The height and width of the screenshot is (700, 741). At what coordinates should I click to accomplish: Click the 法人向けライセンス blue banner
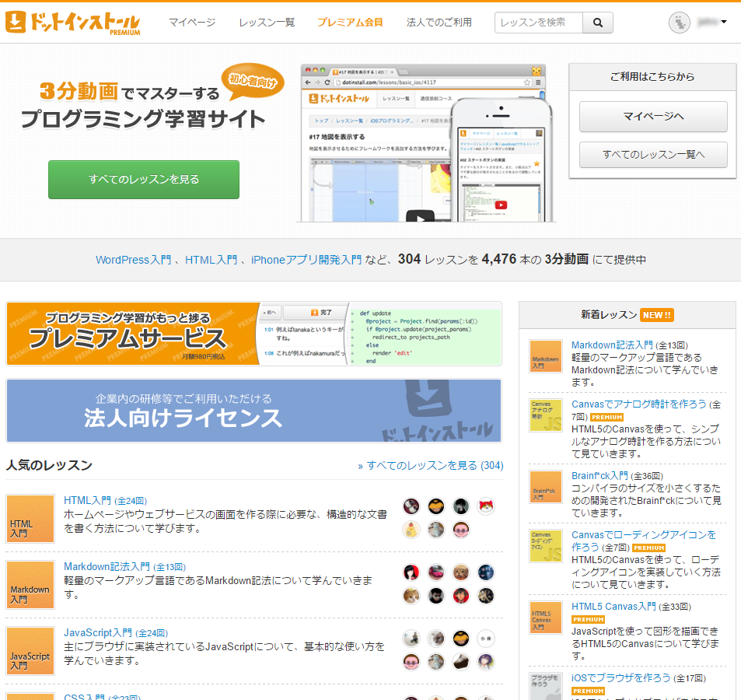pyautogui.click(x=253, y=411)
